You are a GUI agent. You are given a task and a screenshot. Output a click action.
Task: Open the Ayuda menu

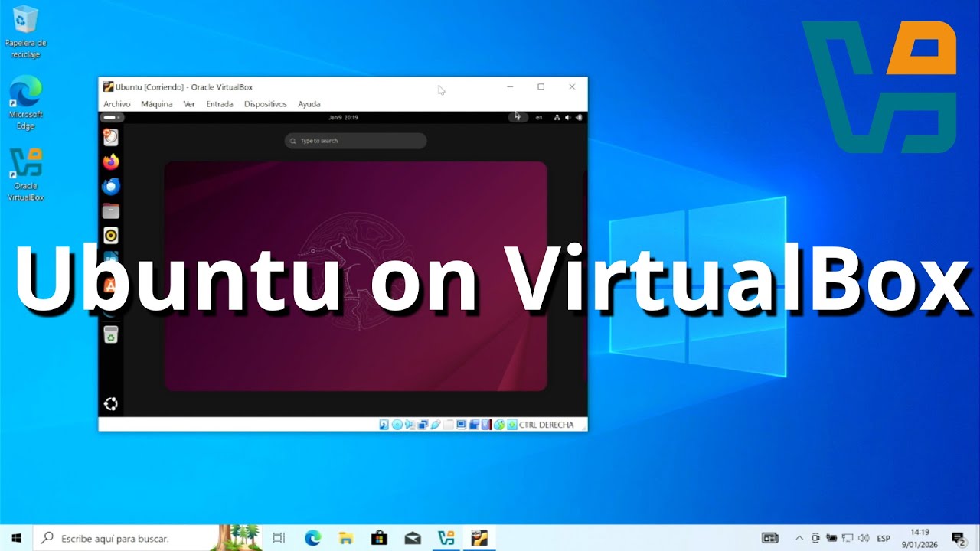pyautogui.click(x=309, y=104)
